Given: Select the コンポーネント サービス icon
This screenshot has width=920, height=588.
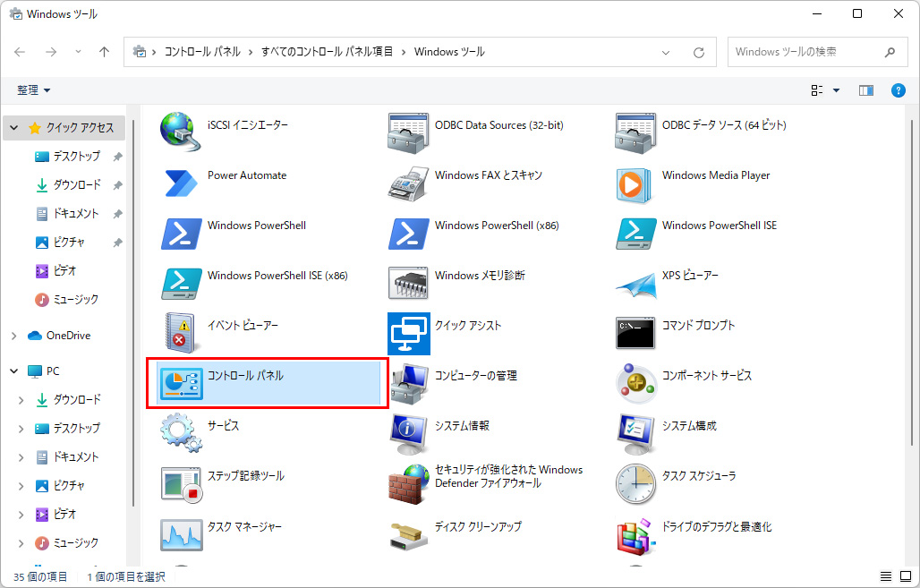Looking at the screenshot, I should point(636,383).
